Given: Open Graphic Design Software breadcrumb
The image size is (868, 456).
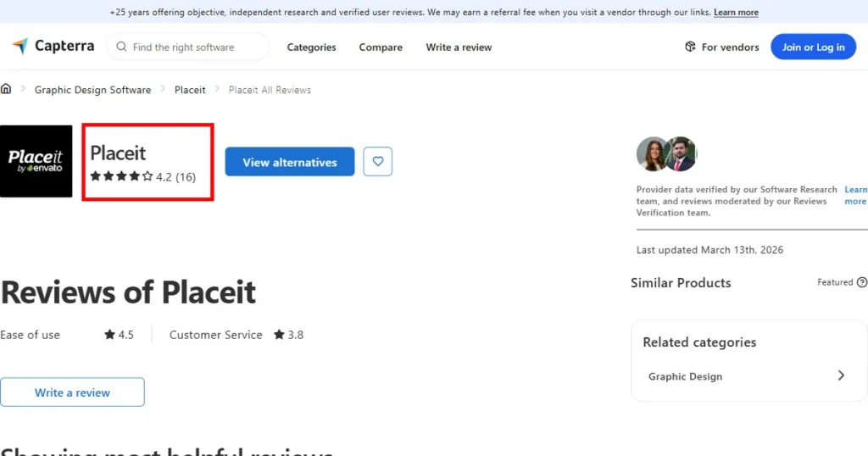Looking at the screenshot, I should (x=92, y=90).
